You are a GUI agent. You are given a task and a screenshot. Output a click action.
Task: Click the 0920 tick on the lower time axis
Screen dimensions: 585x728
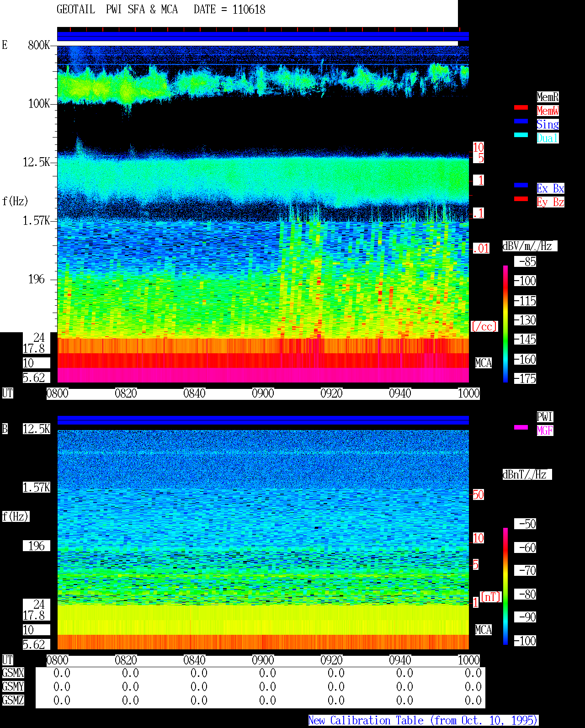coord(331,660)
